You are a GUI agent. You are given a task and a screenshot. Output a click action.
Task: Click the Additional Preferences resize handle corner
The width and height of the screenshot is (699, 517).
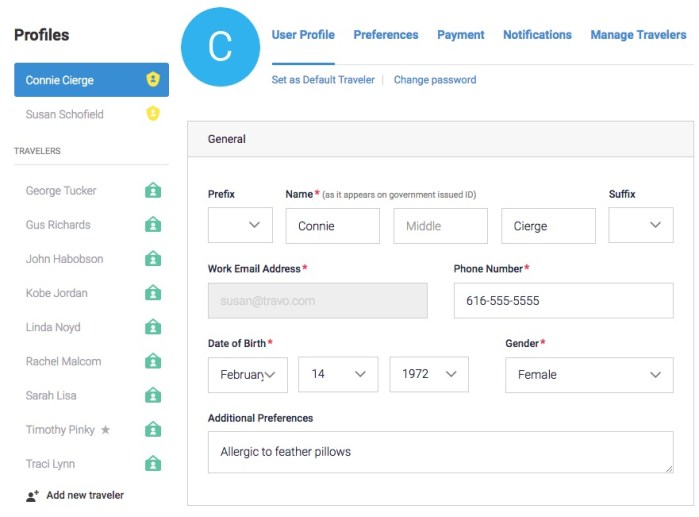pos(669,469)
